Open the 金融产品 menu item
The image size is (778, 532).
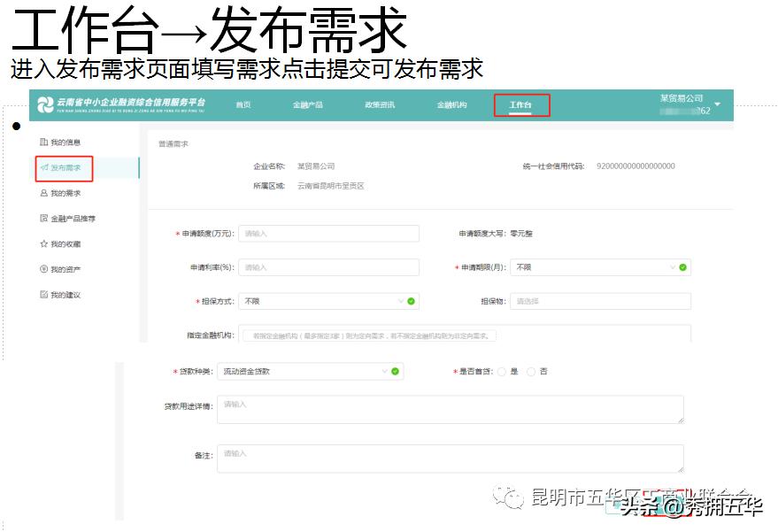[309, 104]
